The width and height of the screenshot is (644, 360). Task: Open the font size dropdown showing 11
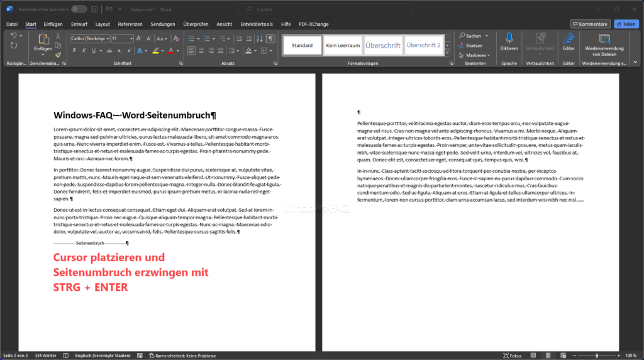pos(131,38)
